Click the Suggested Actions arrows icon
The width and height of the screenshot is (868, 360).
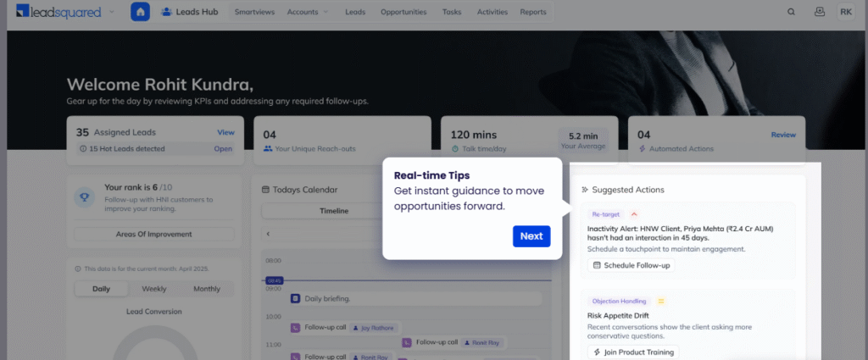(585, 190)
